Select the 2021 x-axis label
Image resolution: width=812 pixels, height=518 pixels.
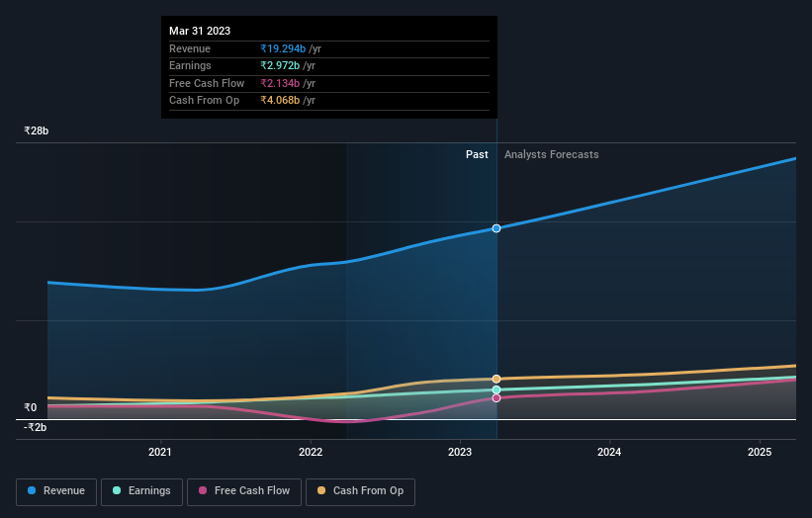click(160, 452)
